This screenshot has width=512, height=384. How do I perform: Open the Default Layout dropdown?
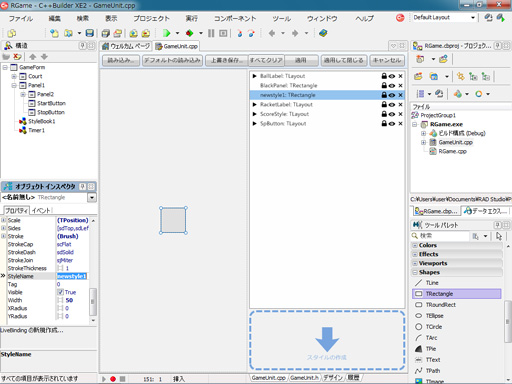(x=473, y=17)
